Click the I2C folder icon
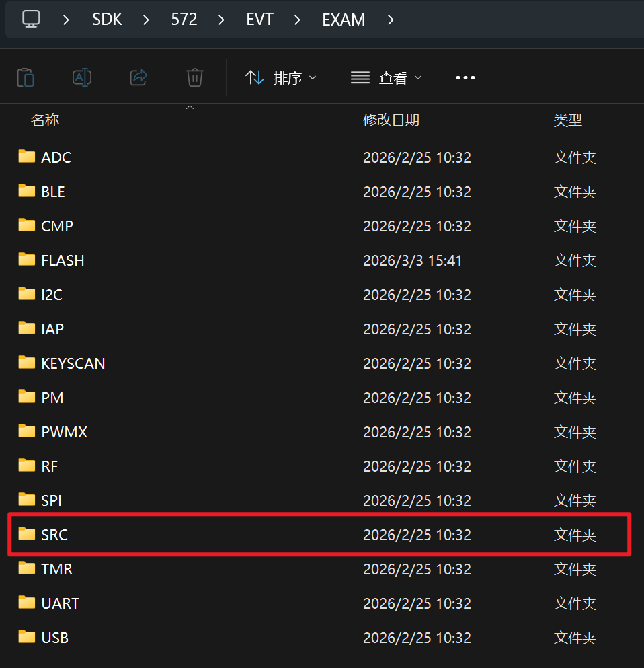The image size is (644, 668). (x=27, y=293)
